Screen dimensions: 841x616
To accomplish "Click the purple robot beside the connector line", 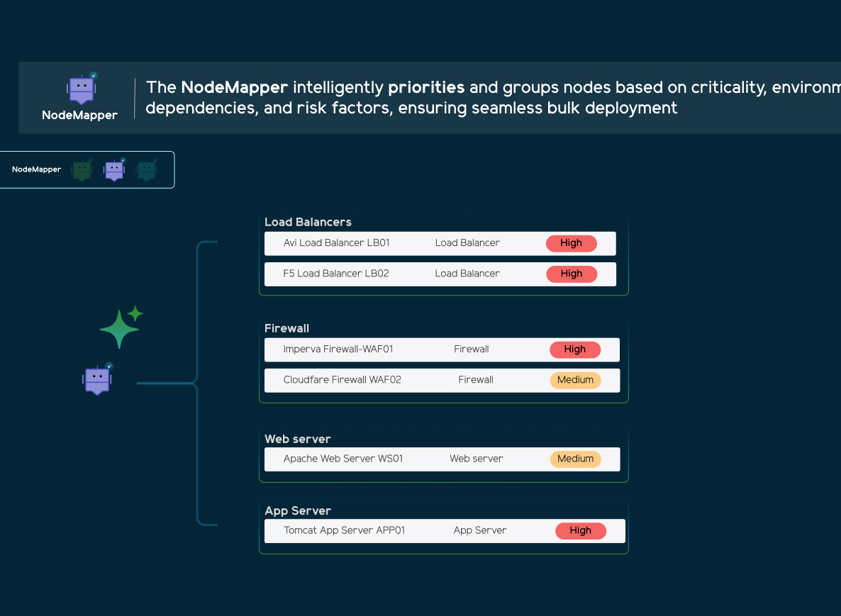I will 98,379.
